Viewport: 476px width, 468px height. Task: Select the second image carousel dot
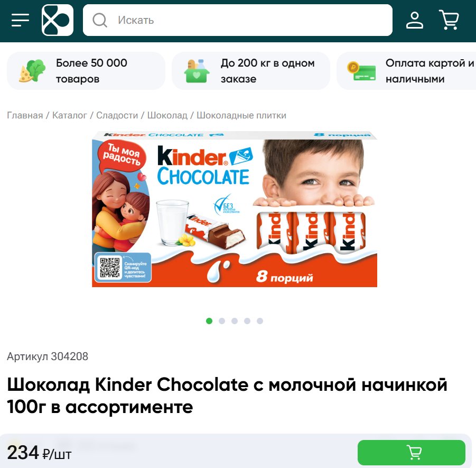point(222,321)
